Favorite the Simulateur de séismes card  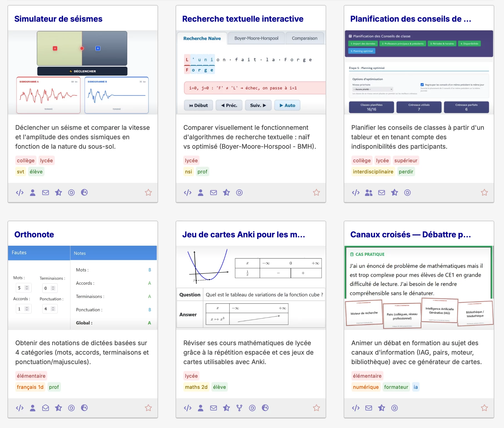[x=148, y=193]
